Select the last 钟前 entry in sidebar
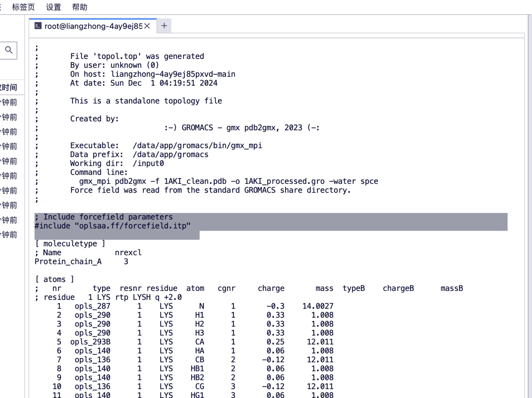 9,235
